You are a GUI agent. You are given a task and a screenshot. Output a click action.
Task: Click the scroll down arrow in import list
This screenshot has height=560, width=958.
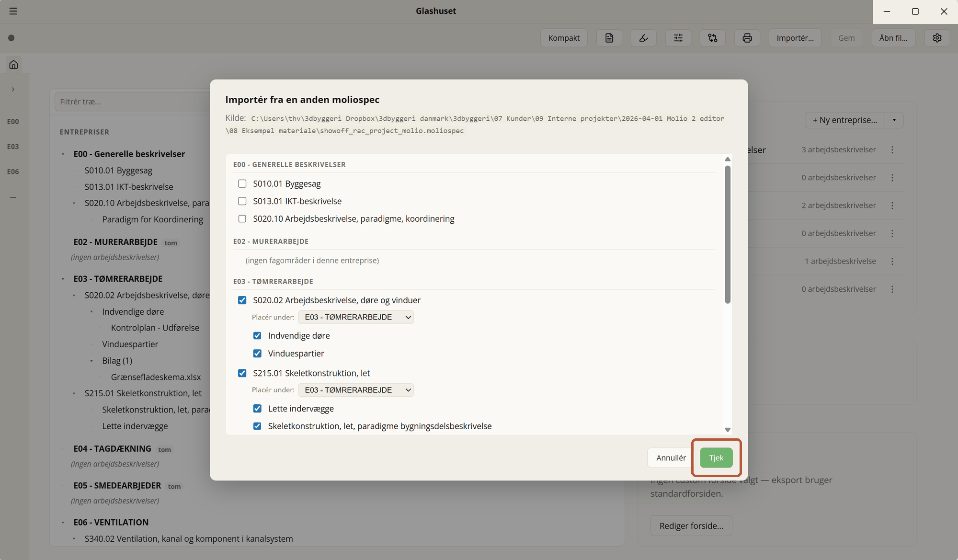728,430
